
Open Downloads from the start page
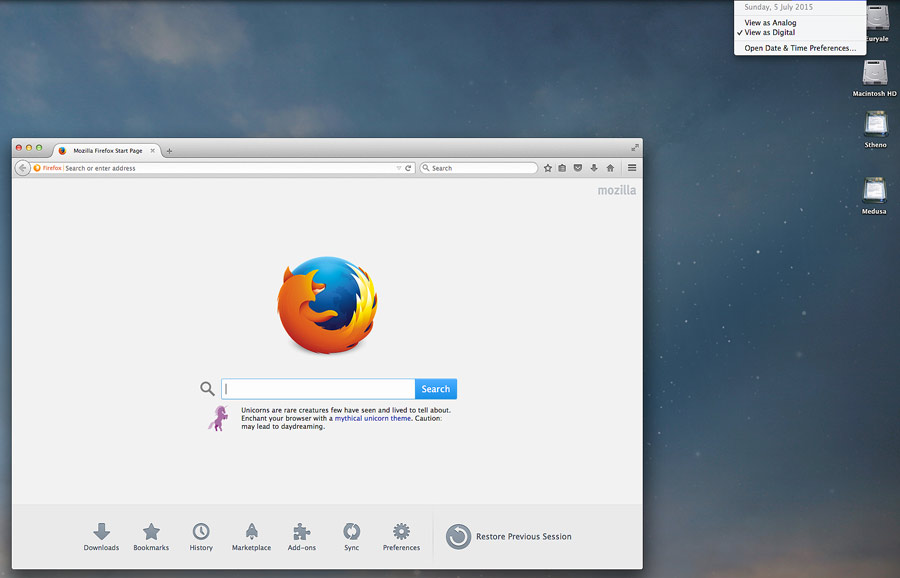[x=102, y=537]
